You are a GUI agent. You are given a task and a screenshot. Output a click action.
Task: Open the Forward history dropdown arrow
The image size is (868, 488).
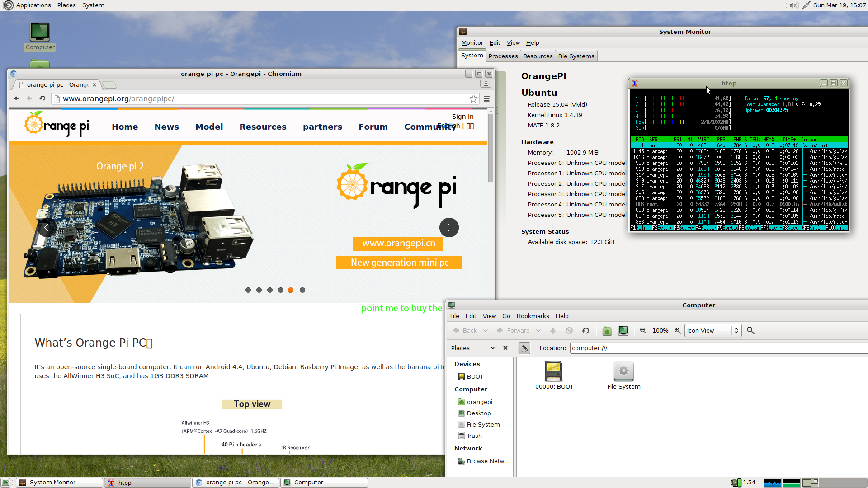coord(538,331)
